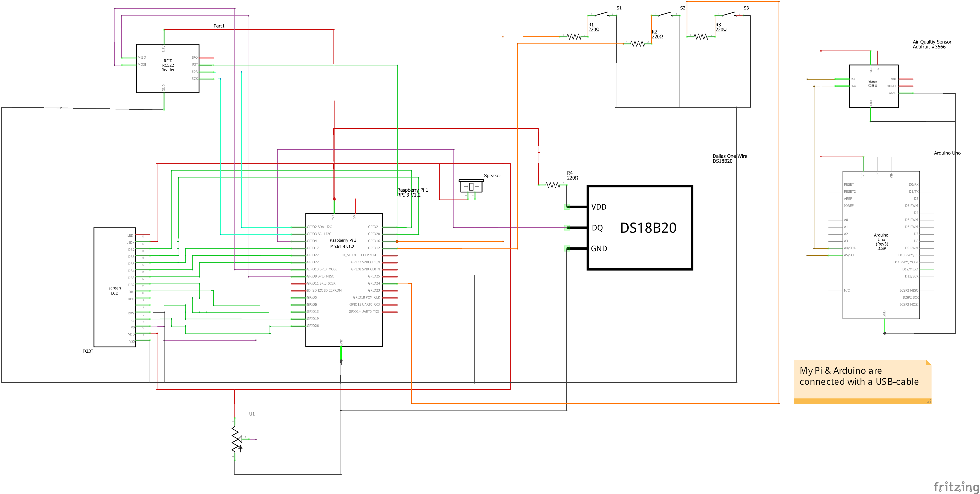Click the 'MOSI' pin on the RFID reader
Screen dimensions: 980x494
pyautogui.click(x=141, y=65)
